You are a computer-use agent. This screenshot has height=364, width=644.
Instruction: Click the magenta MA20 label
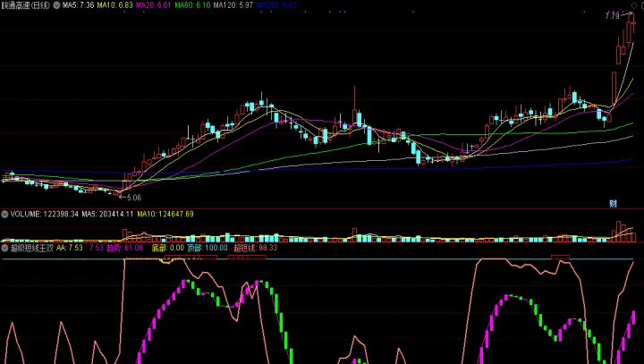(x=153, y=5)
